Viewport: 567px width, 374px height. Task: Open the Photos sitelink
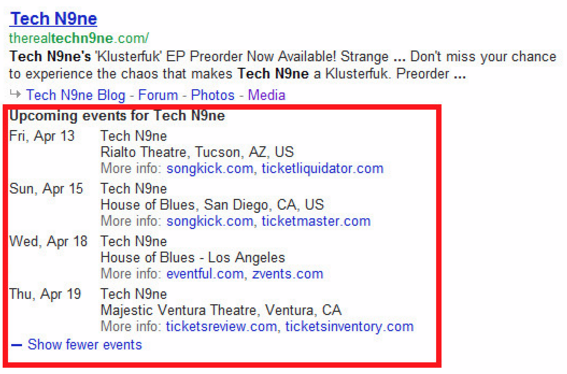pyautogui.click(x=213, y=95)
